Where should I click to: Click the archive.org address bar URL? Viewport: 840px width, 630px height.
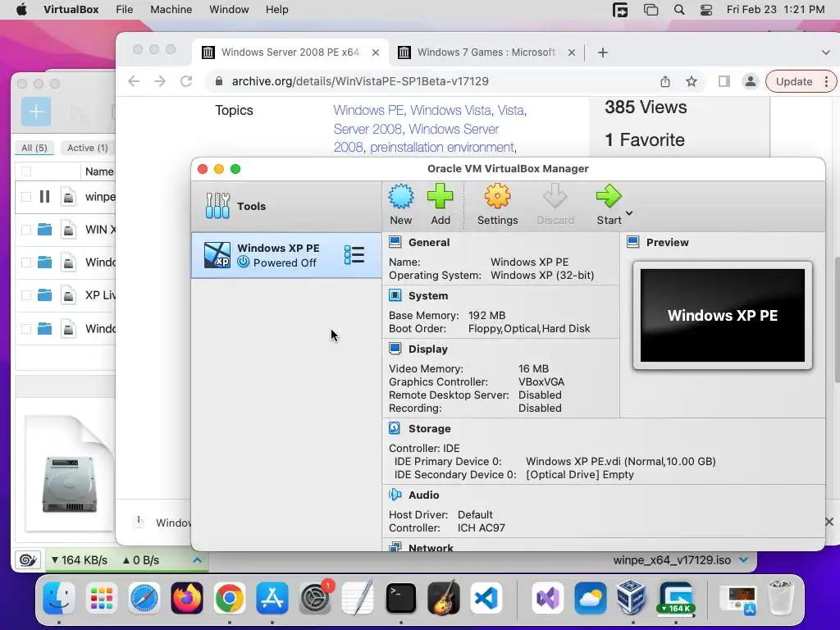pos(360,81)
